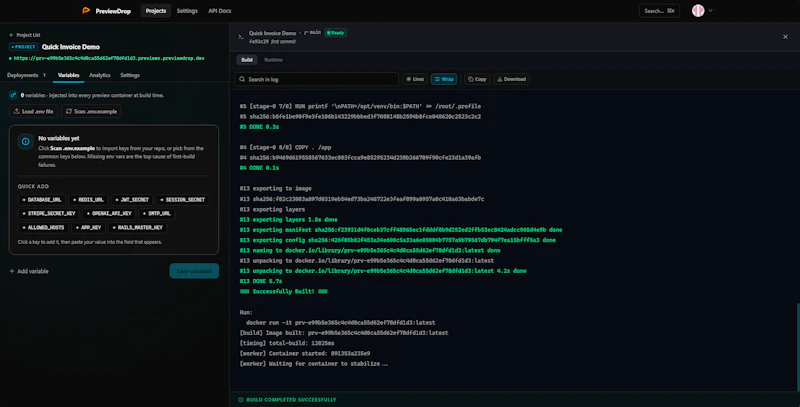Viewport: 800px width, 407px height.
Task: Quick add DATABASE_URL key
Action: point(41,200)
